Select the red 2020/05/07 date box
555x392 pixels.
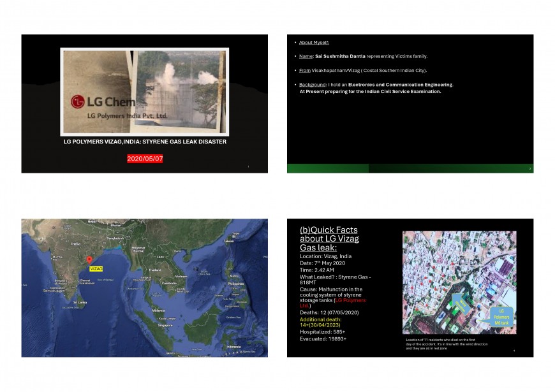[145, 158]
